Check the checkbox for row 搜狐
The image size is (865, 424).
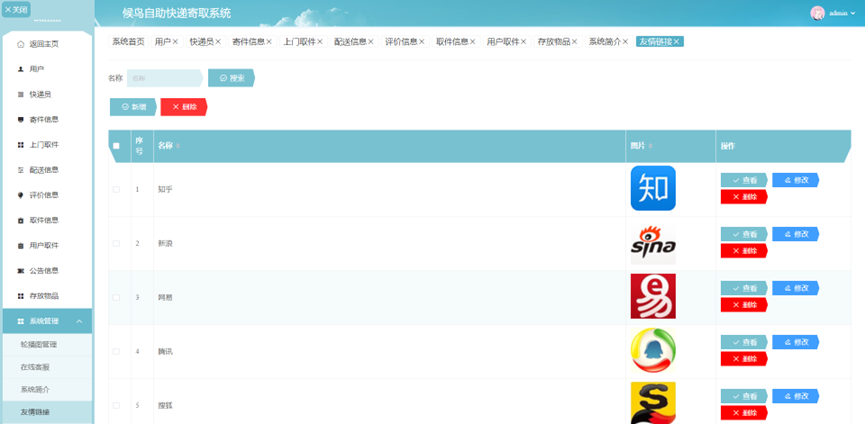click(x=116, y=405)
